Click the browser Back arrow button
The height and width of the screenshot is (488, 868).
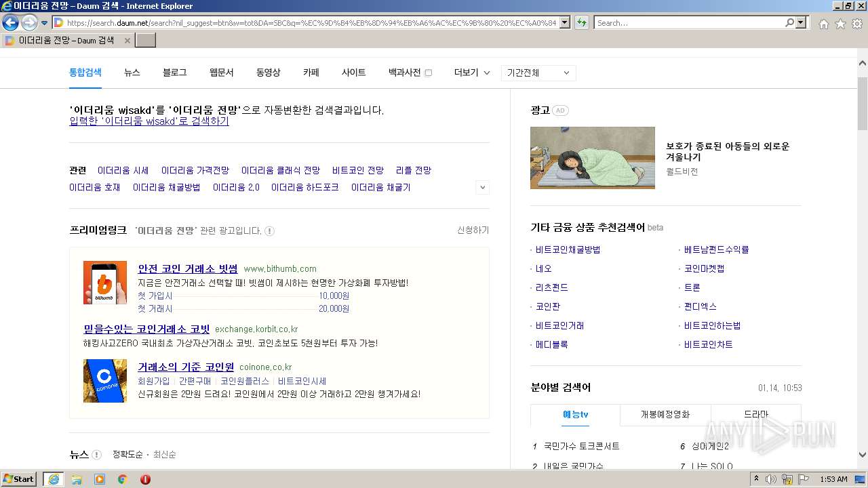pos(10,22)
